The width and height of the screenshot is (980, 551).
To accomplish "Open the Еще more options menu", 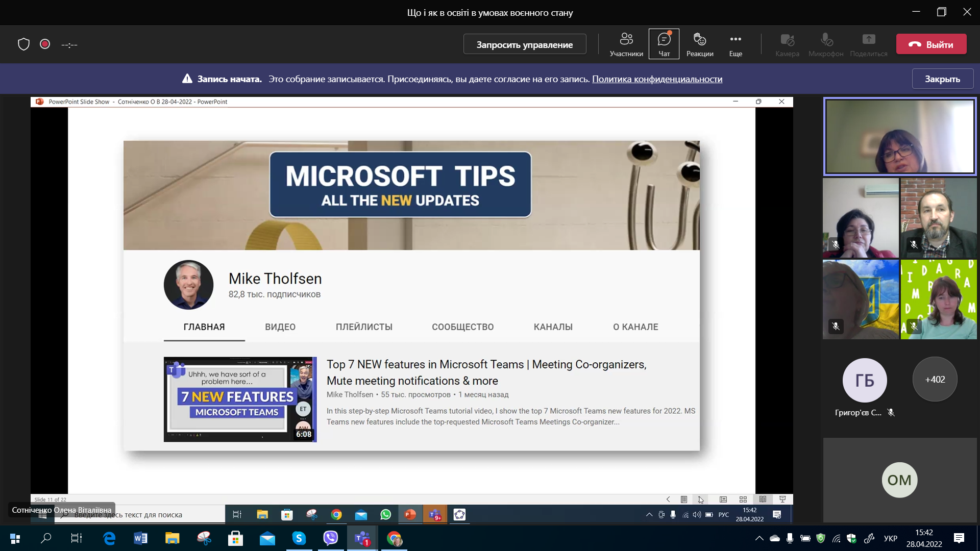I will tap(736, 44).
